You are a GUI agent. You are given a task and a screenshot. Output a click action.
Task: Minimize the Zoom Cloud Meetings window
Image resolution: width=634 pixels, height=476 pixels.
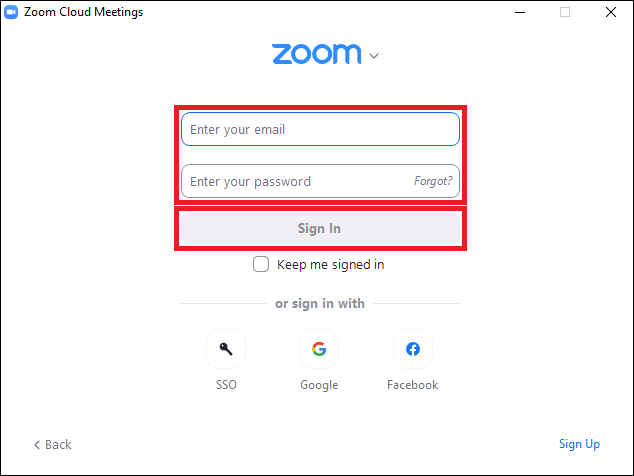520,12
